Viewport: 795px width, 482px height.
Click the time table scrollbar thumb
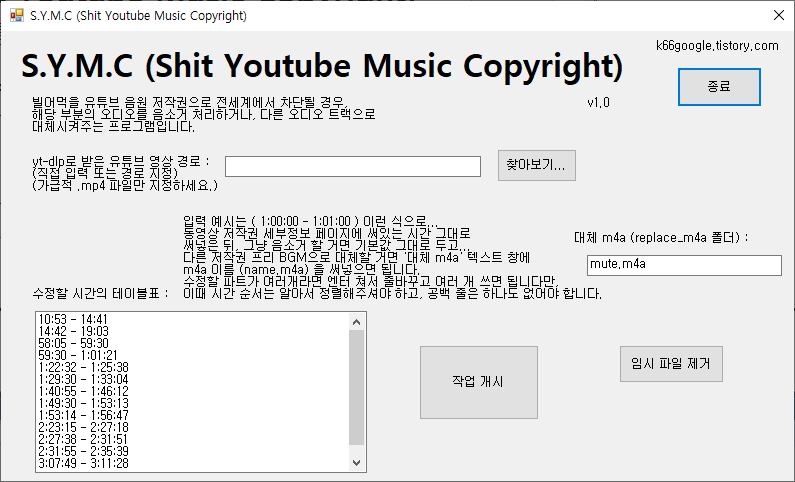(x=356, y=387)
